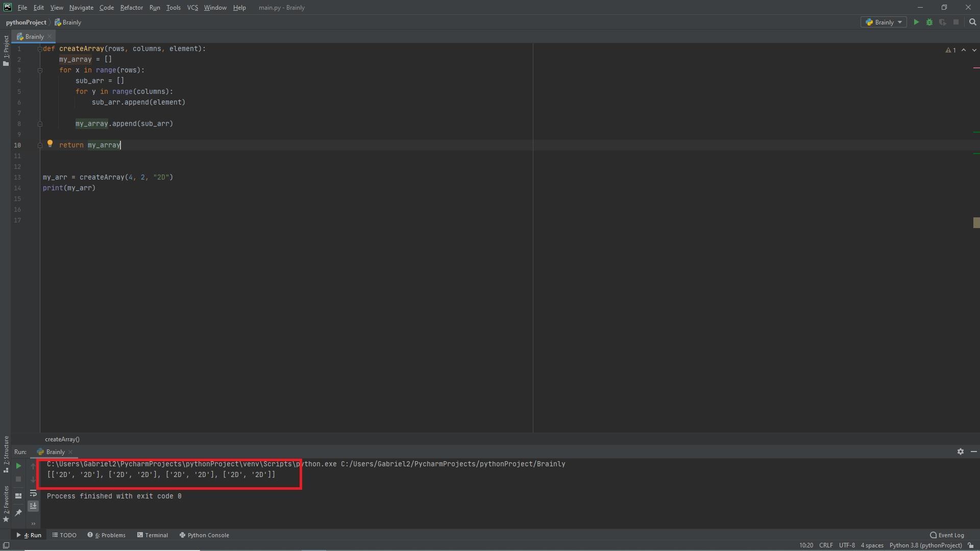Image resolution: width=980 pixels, height=551 pixels.
Task: Toggle tool window bars at bottom-left corner
Action: 6,545
